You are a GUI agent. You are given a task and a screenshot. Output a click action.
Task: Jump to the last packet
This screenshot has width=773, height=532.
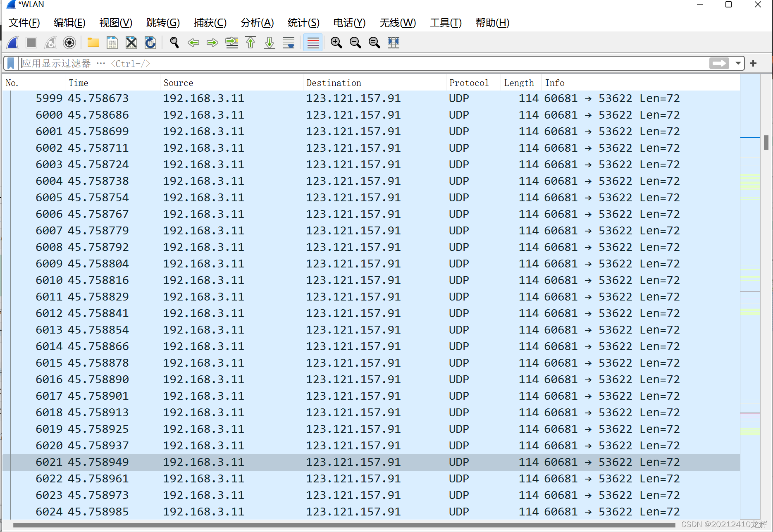point(270,43)
